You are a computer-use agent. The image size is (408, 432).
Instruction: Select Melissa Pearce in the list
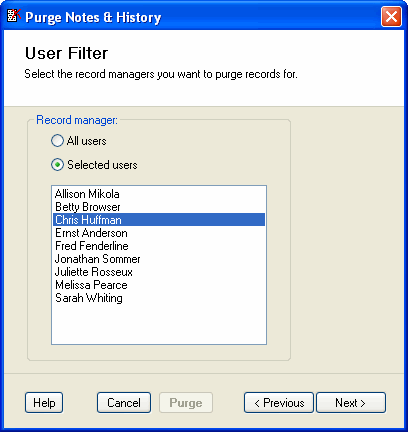pyautogui.click(x=159, y=285)
